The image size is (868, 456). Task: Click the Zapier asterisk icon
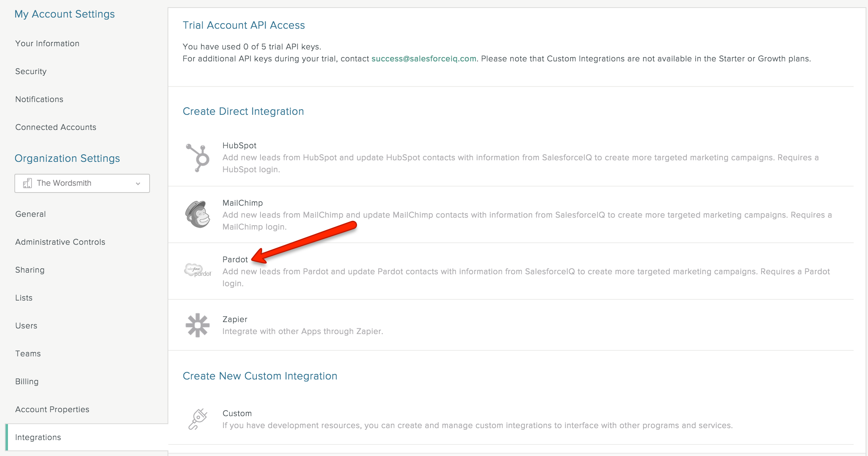198,325
